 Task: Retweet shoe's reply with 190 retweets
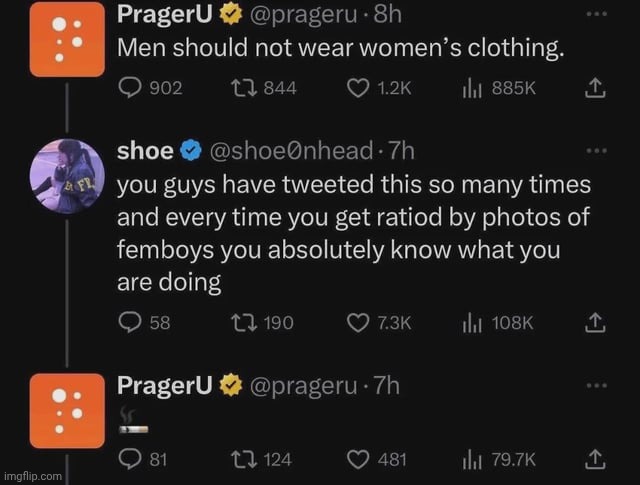240,323
